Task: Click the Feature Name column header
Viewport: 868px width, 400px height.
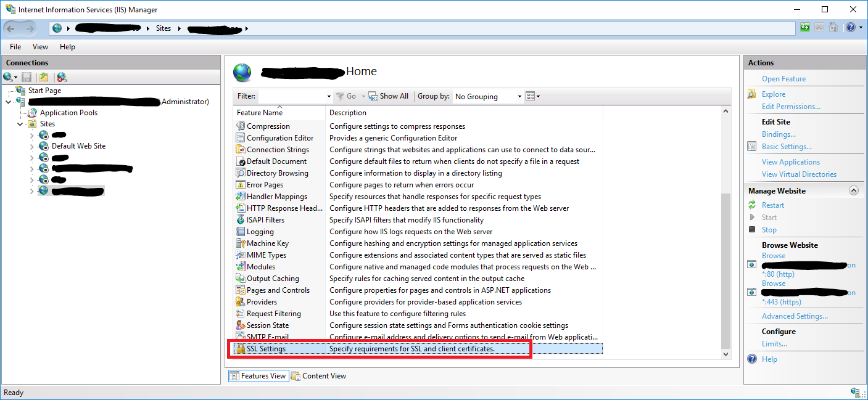Action: point(279,113)
